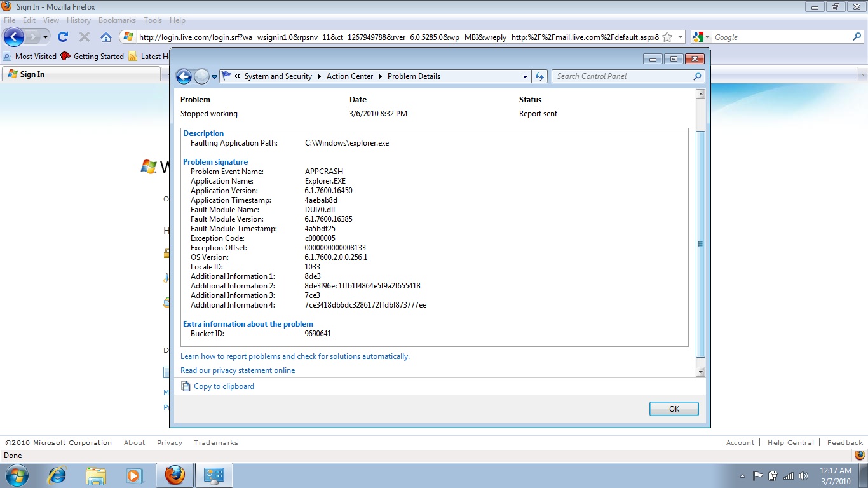Open the Edit menu
868x488 pixels.
click(29, 20)
